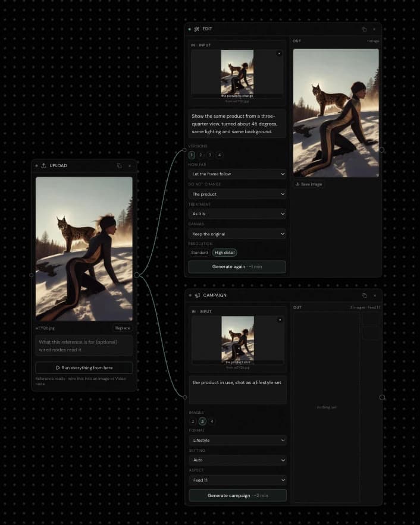Remove the input image in the CAMPAIGN node
420x525 pixels.
[280, 320]
